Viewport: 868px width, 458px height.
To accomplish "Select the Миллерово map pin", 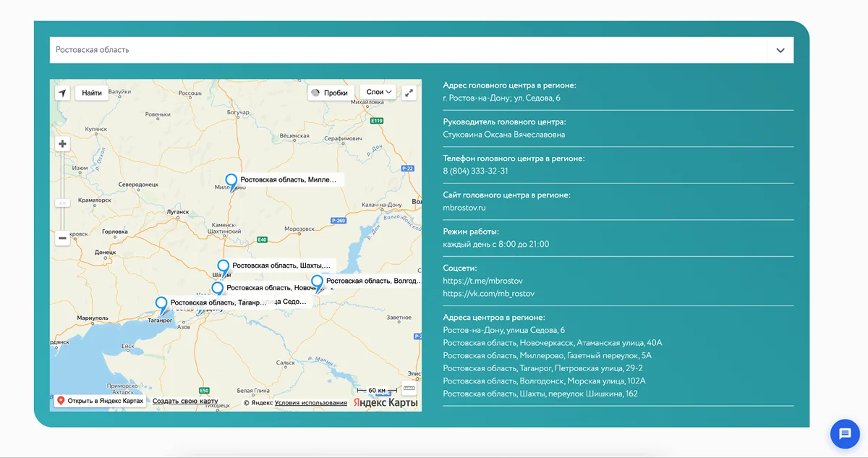I will [231, 182].
